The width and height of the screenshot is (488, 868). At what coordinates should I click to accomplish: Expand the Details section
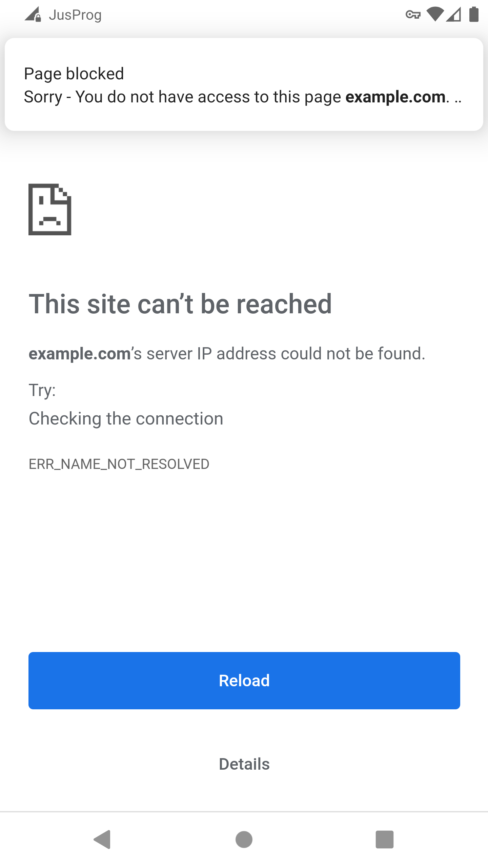point(244,764)
